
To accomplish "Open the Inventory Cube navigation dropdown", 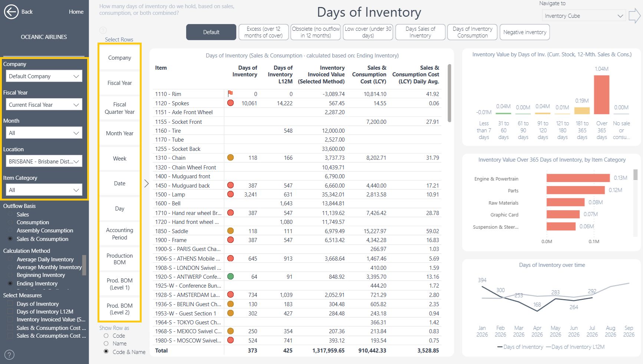I will (584, 16).
